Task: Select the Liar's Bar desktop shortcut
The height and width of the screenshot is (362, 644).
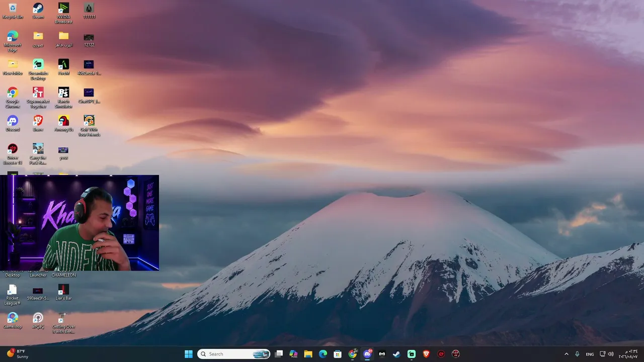Action: (x=63, y=293)
